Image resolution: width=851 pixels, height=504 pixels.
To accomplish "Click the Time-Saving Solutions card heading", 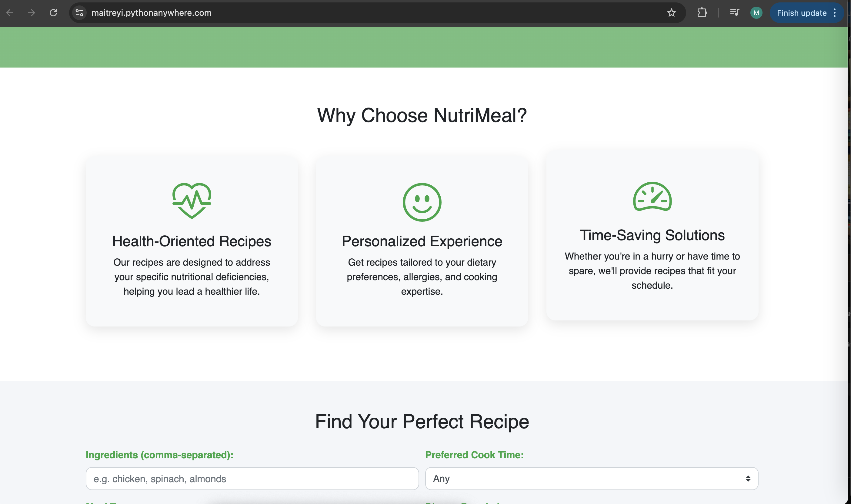I will [x=652, y=235].
